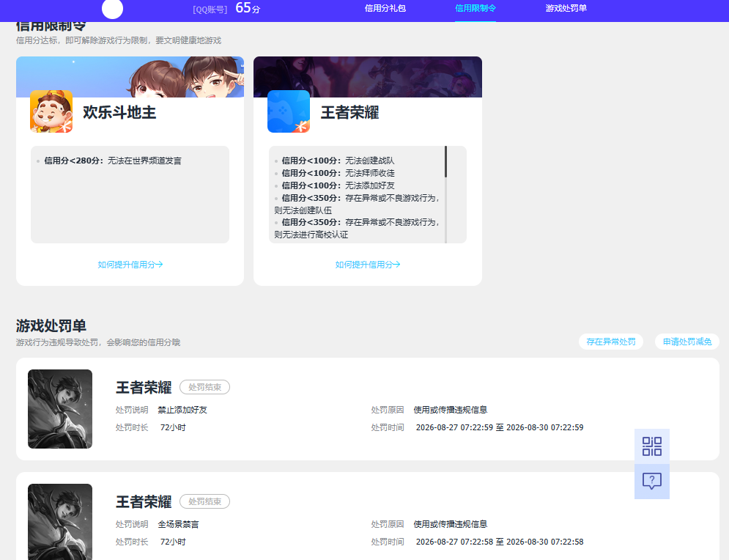Click 处罚结束 badge on 全场景禁言 record

204,502
